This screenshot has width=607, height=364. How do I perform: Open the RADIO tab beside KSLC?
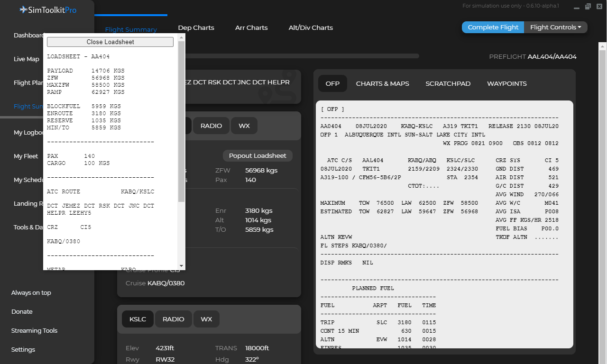[173, 319]
